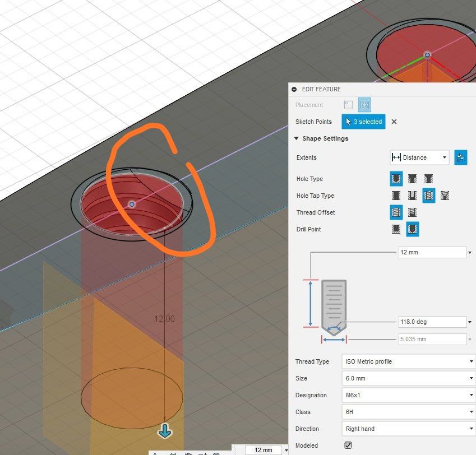Select Countersink hole type
This screenshot has width=476, height=455.
pos(428,179)
